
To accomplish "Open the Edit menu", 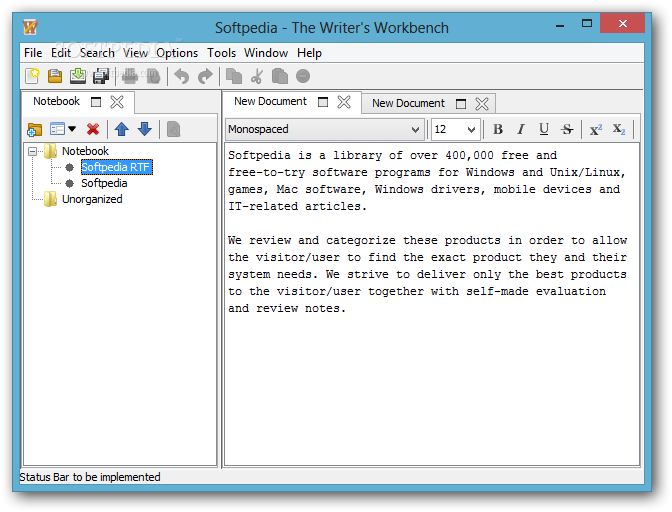I will point(61,53).
